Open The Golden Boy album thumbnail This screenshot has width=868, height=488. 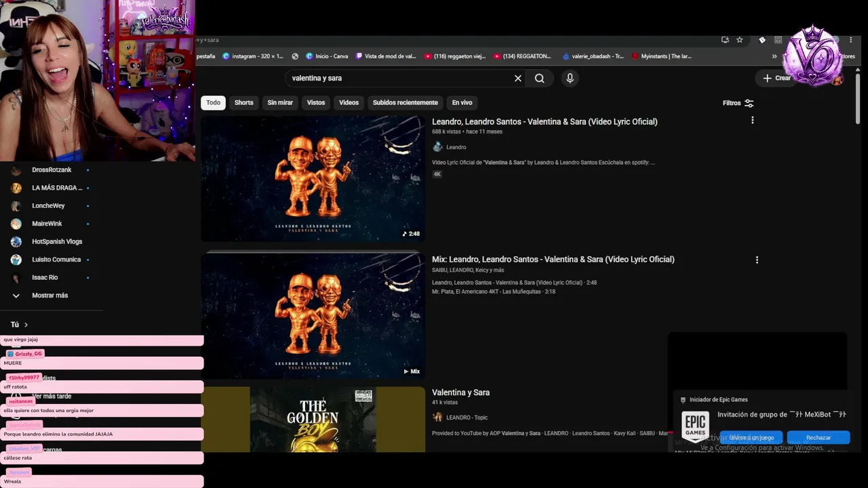click(x=313, y=419)
